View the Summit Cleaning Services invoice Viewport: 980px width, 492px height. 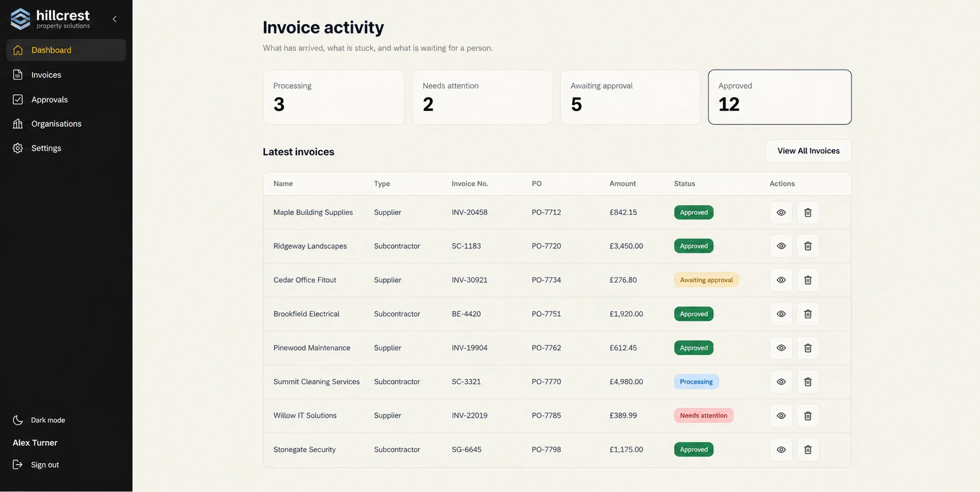pos(781,382)
